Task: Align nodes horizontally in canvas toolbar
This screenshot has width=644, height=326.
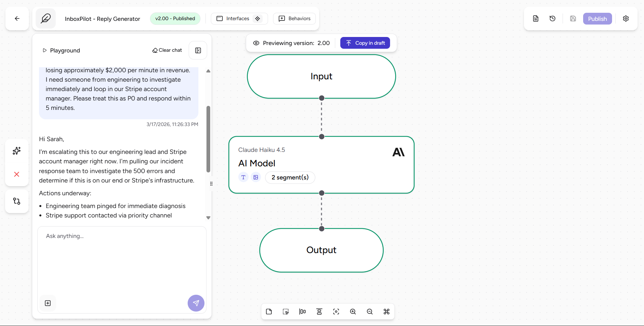Action: (303, 312)
